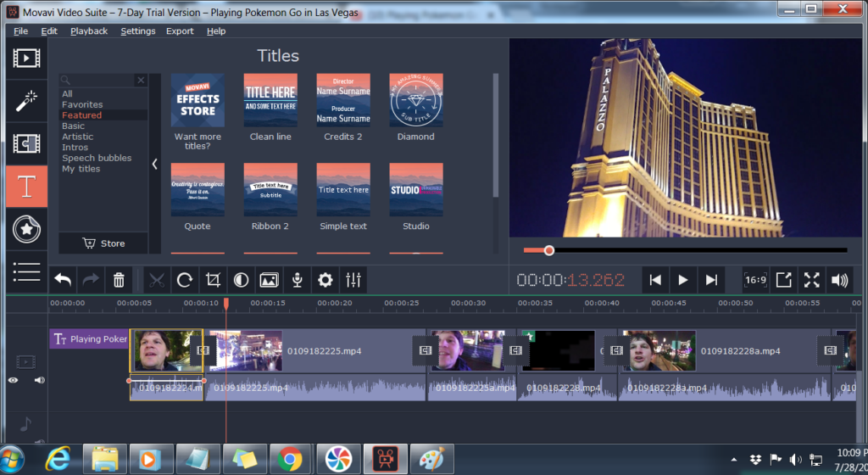The image size is (868, 475).
Task: Select the Credits 2 title preset
Action: click(x=343, y=100)
